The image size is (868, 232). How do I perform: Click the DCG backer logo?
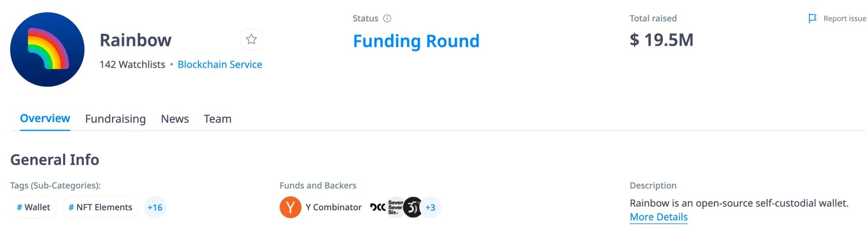click(378, 207)
